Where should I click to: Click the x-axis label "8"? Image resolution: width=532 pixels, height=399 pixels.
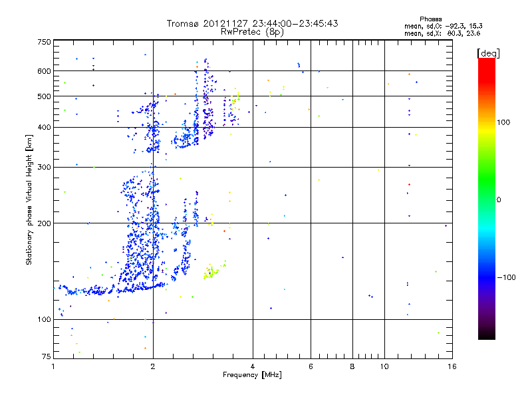point(352,366)
